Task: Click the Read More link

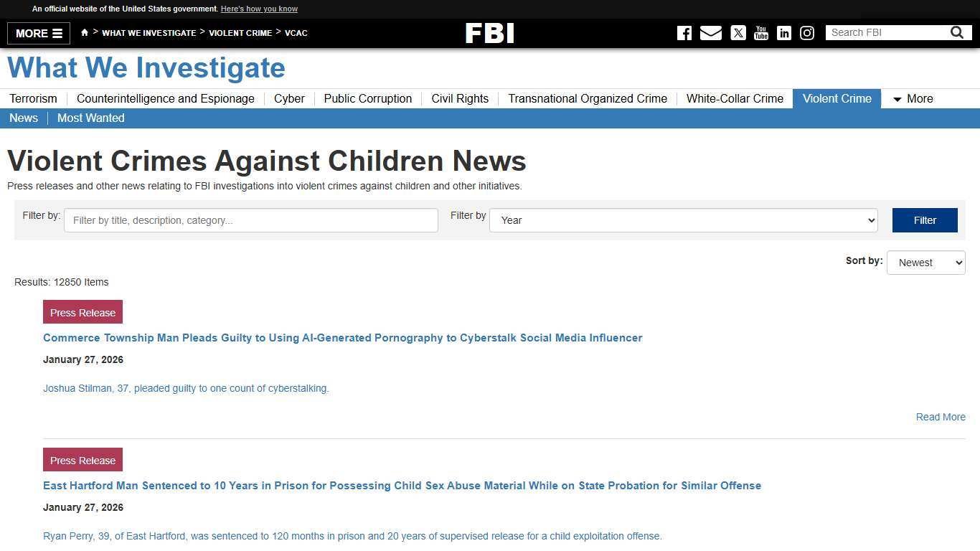Action: (941, 417)
